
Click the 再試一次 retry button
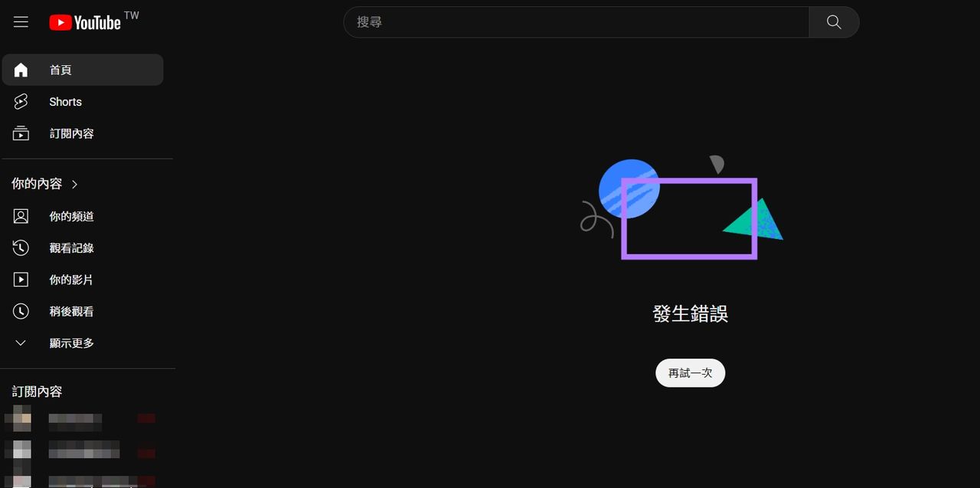(x=690, y=373)
